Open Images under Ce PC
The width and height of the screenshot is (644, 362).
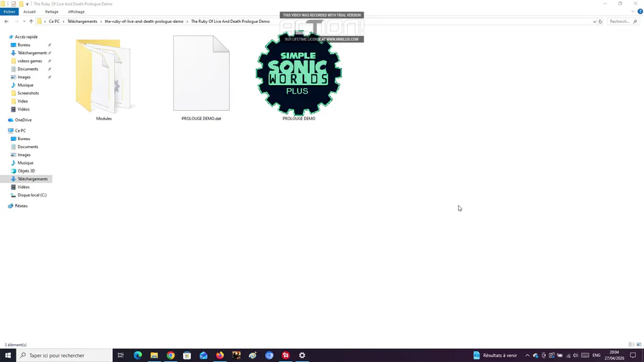pos(24,155)
